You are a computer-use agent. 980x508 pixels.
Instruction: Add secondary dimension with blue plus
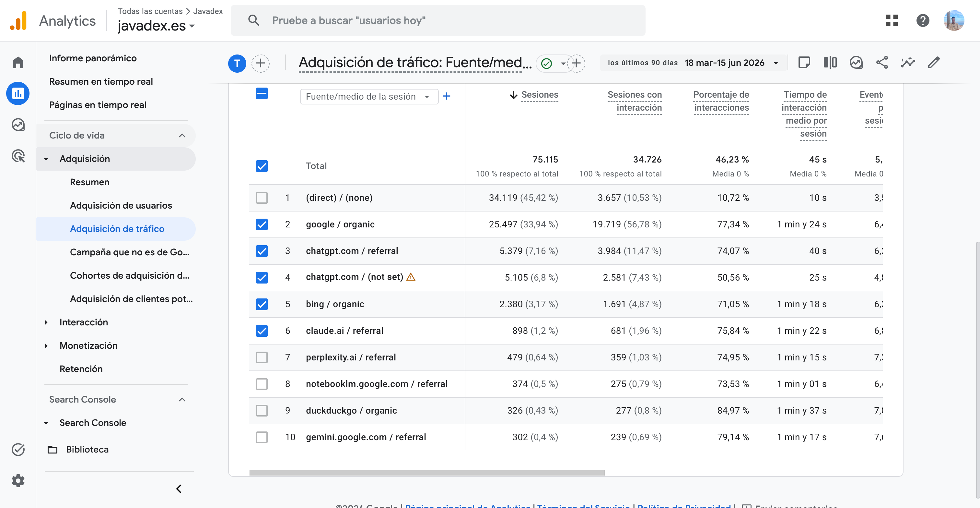click(447, 96)
